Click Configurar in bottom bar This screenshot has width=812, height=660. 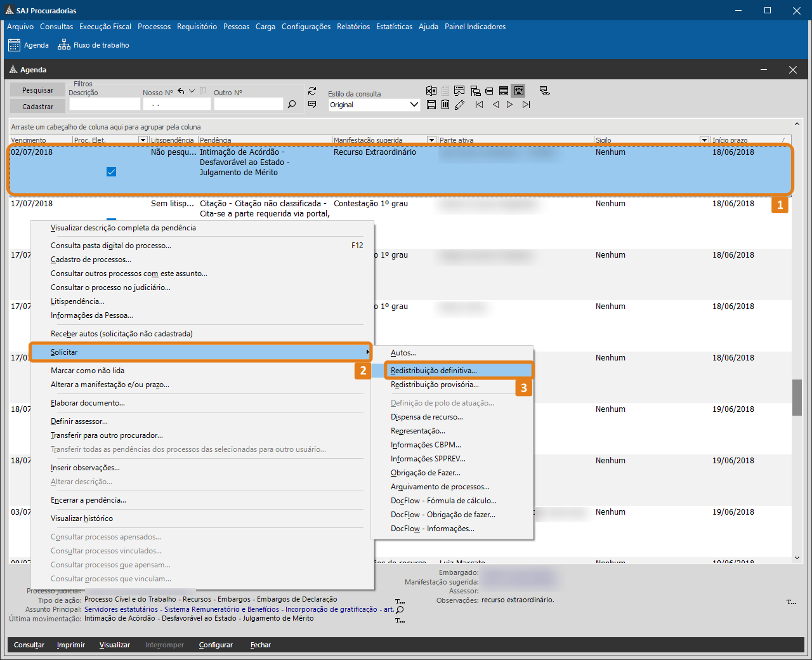pyautogui.click(x=216, y=645)
